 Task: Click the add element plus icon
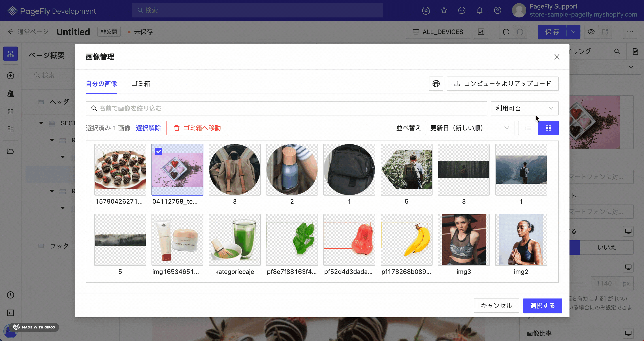11,75
